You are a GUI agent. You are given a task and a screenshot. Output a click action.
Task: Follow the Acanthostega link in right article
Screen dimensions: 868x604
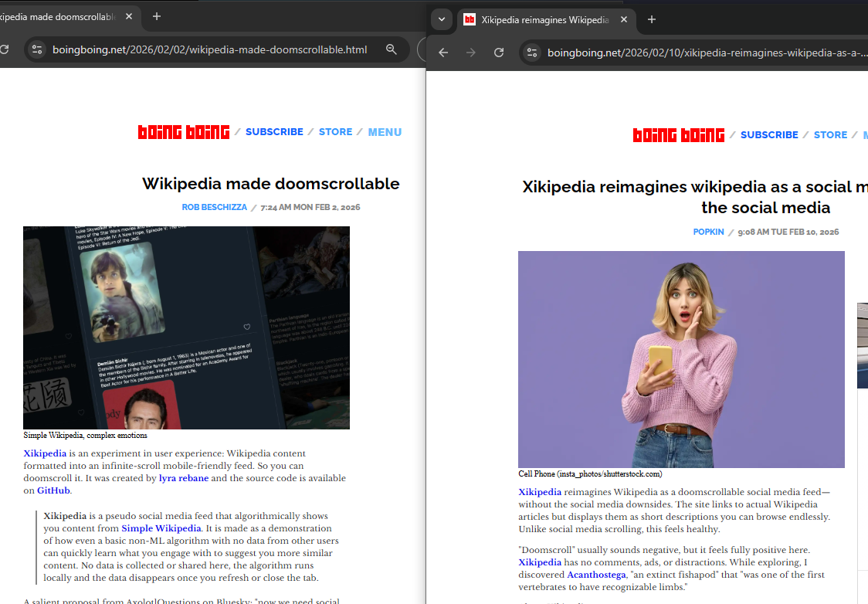point(596,575)
